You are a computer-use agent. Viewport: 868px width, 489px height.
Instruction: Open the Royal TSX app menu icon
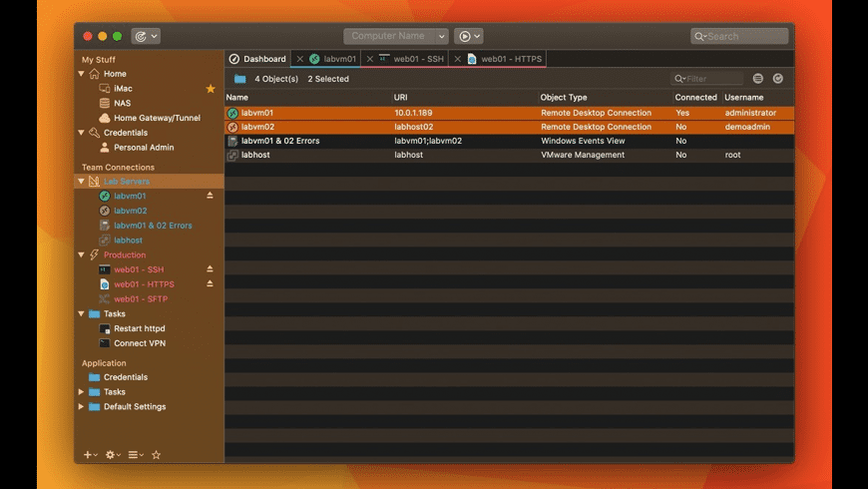[x=146, y=36]
